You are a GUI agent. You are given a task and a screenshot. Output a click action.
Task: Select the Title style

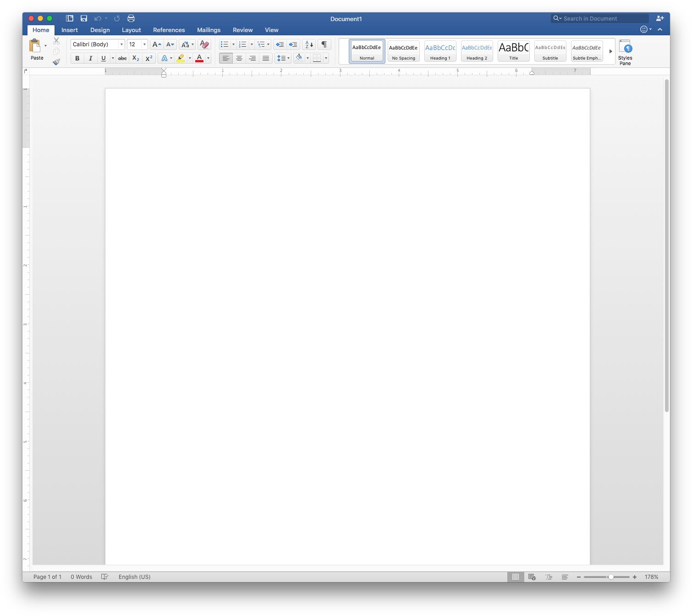pyautogui.click(x=513, y=51)
